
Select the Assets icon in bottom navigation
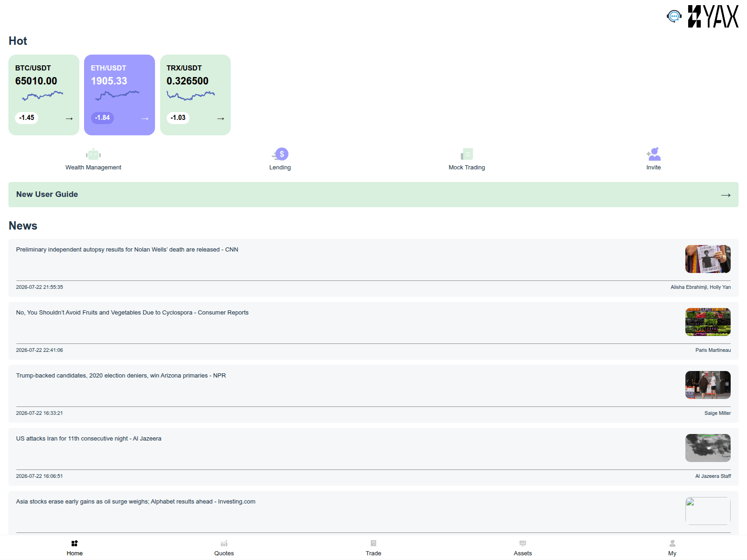point(523,543)
